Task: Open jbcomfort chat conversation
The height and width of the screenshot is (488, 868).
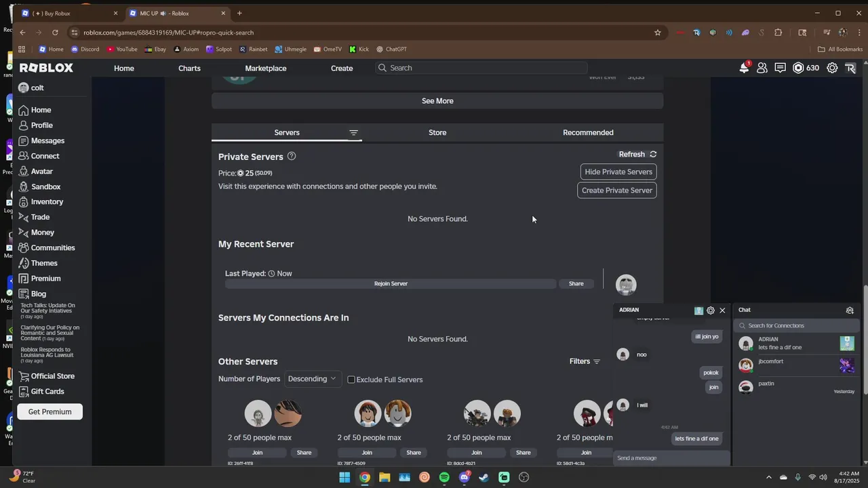Action: 796,365
